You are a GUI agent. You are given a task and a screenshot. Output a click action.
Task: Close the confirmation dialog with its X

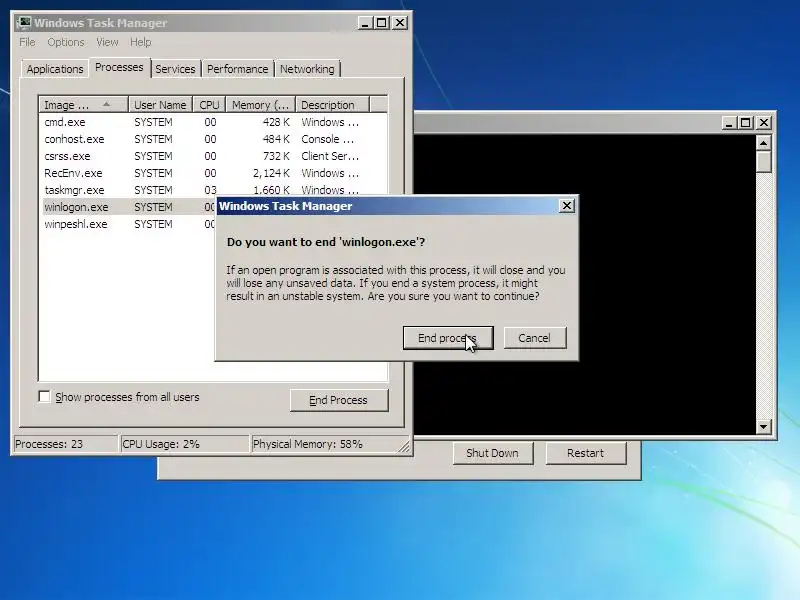point(566,206)
